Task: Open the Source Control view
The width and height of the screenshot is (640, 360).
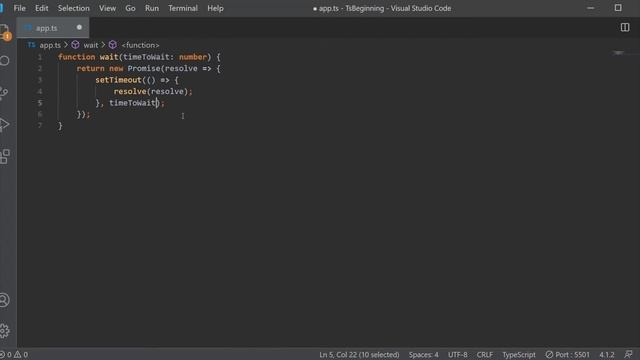Action: pos(4,93)
